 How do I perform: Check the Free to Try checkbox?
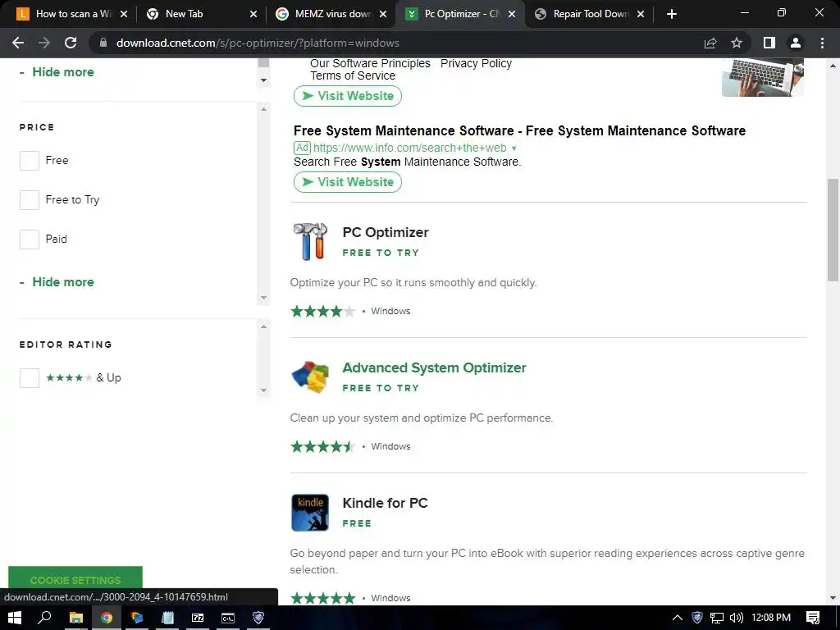[x=30, y=200]
